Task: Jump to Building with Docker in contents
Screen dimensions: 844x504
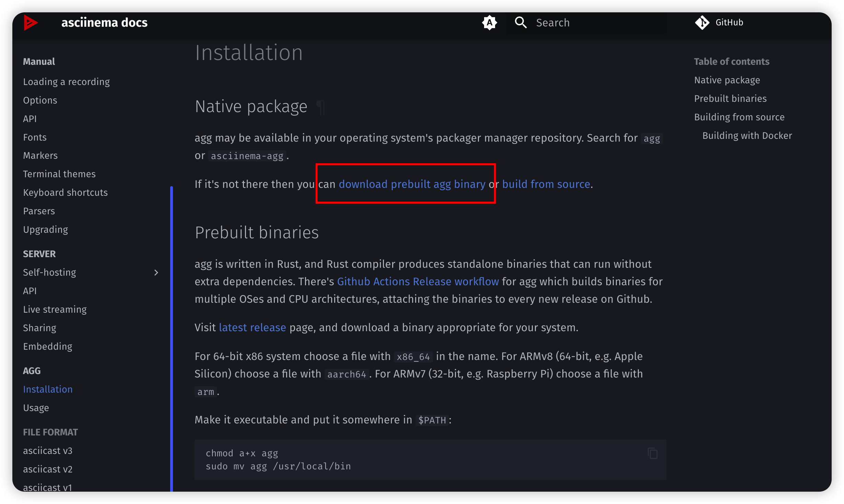Action: [747, 136]
